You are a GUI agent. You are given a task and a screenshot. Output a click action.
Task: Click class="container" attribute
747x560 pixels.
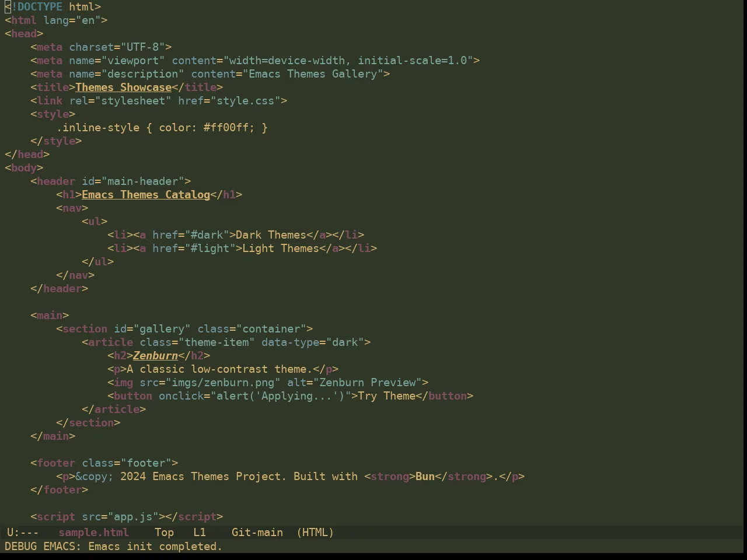tap(252, 329)
